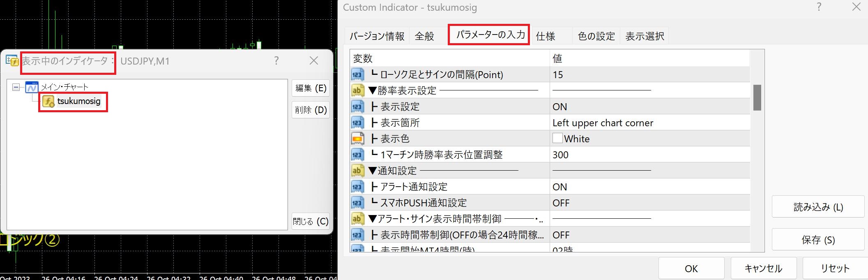868x280 pixels.
Task: Click the color icon beside 表示色 row
Action: coord(357,139)
